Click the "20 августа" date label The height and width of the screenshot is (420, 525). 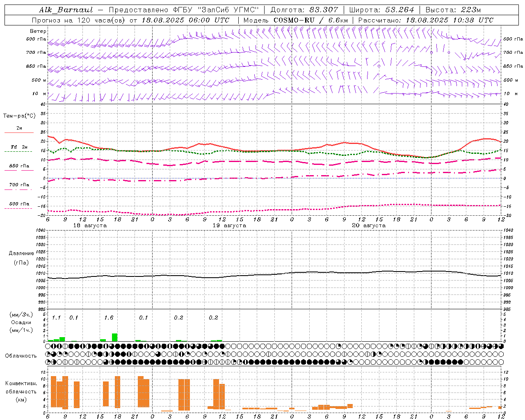tap(369, 226)
